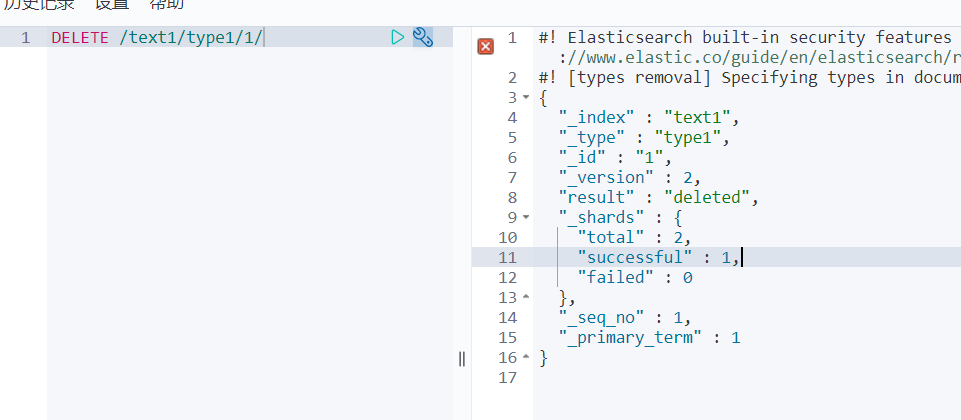The image size is (961, 420).
Task: Fold the "_shards" block at line 9
Action: 526,218
